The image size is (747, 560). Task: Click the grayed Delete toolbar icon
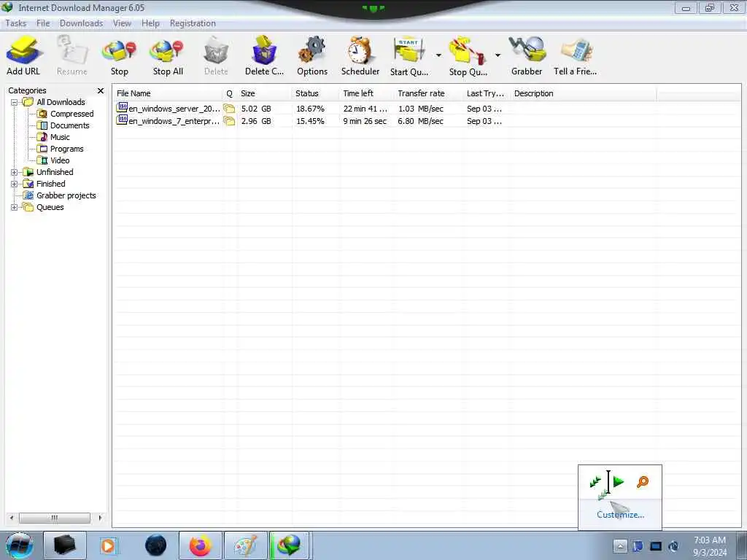point(216,50)
